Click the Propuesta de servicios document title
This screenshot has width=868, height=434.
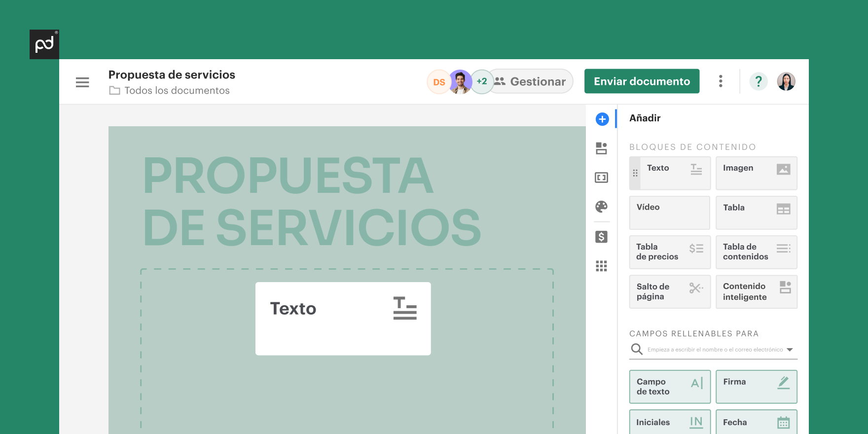tap(172, 74)
